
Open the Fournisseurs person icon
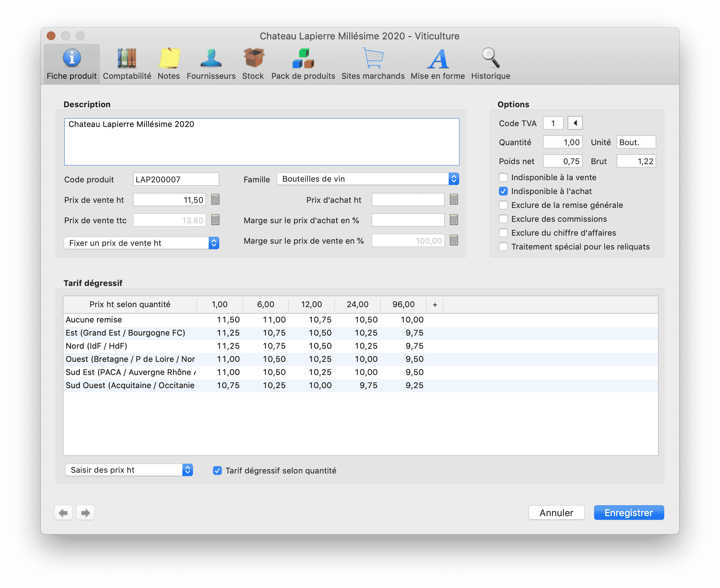tap(211, 64)
